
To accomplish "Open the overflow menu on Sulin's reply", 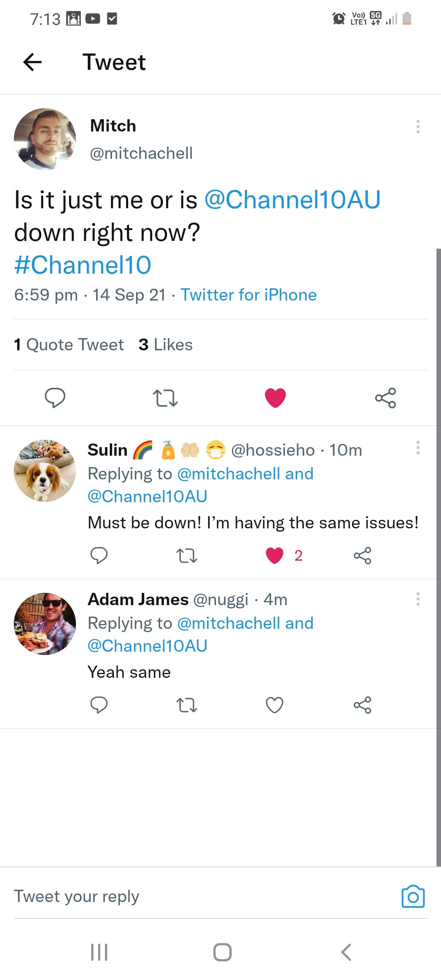I will pos(418,448).
